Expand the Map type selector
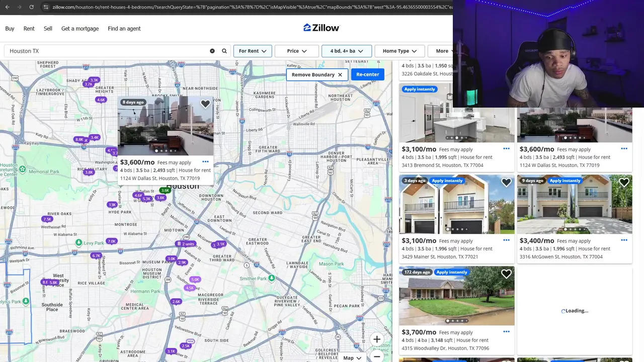The image size is (644, 362). tap(352, 358)
